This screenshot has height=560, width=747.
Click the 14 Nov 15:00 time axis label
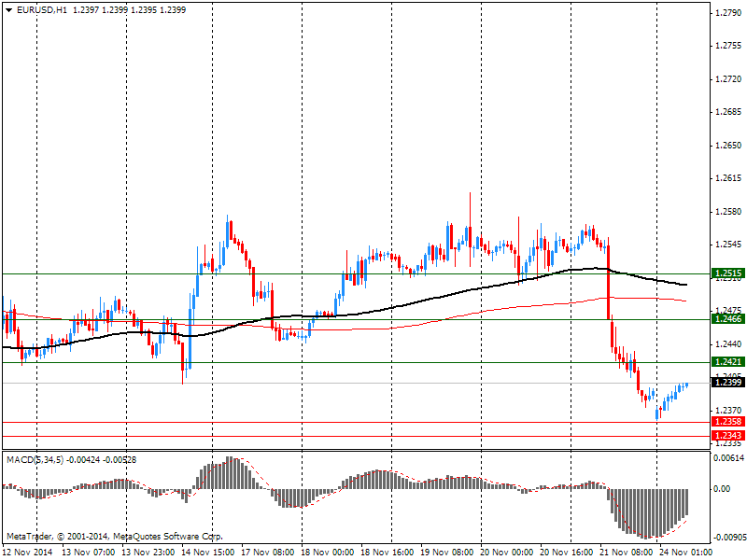point(207,552)
